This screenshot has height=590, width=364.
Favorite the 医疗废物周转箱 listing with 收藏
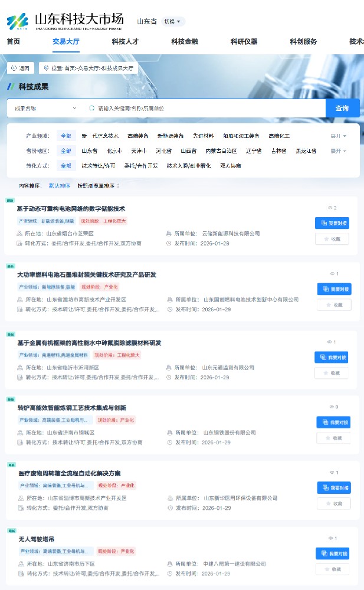point(335,503)
